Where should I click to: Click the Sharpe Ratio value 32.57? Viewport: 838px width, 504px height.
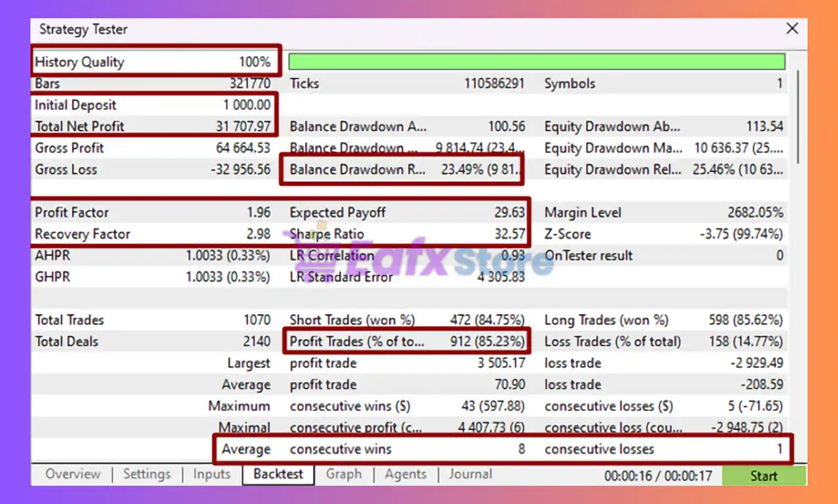(x=509, y=234)
